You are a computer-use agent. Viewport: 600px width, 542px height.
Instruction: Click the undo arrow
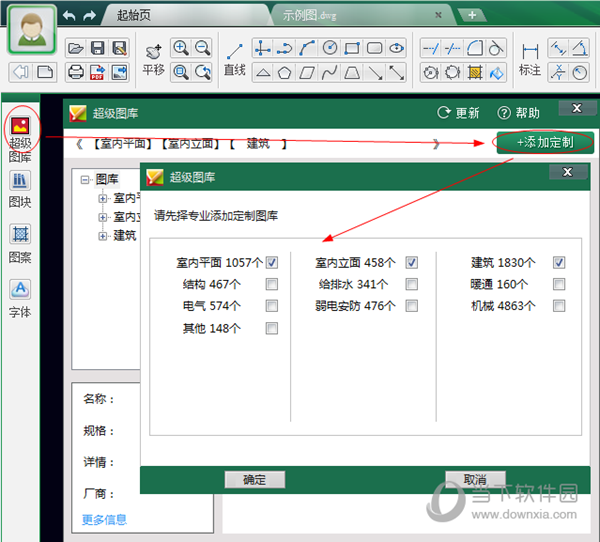69,16
